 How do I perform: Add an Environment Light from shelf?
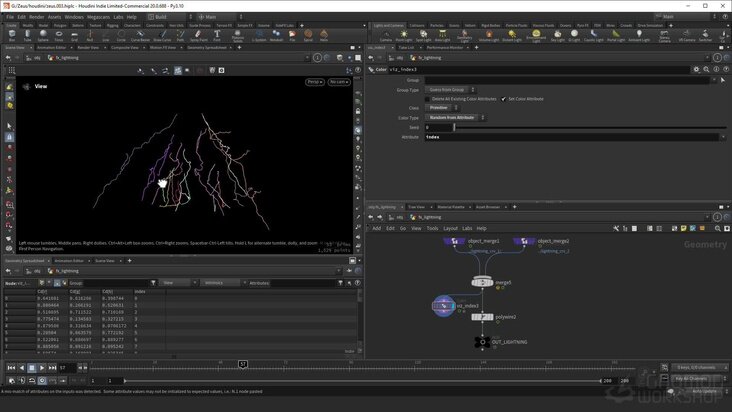[x=536, y=35]
